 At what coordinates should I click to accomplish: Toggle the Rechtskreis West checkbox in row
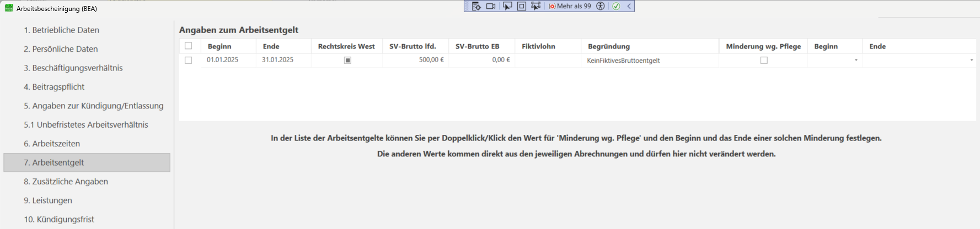(347, 60)
